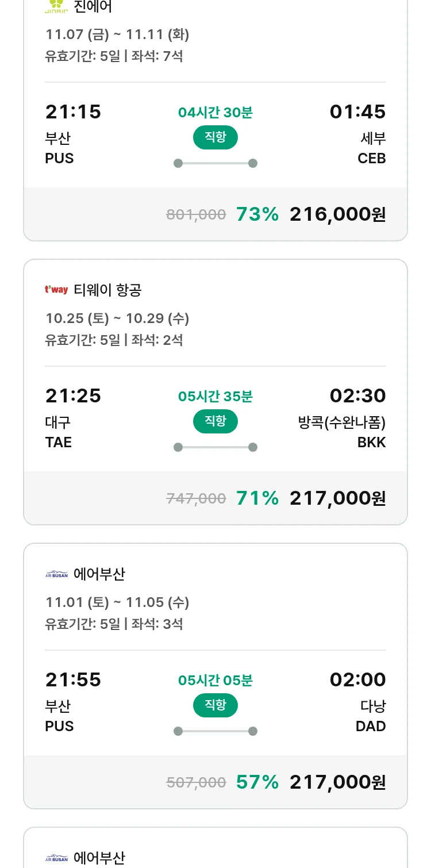Tap the Jin Air logo

[x=56, y=7]
